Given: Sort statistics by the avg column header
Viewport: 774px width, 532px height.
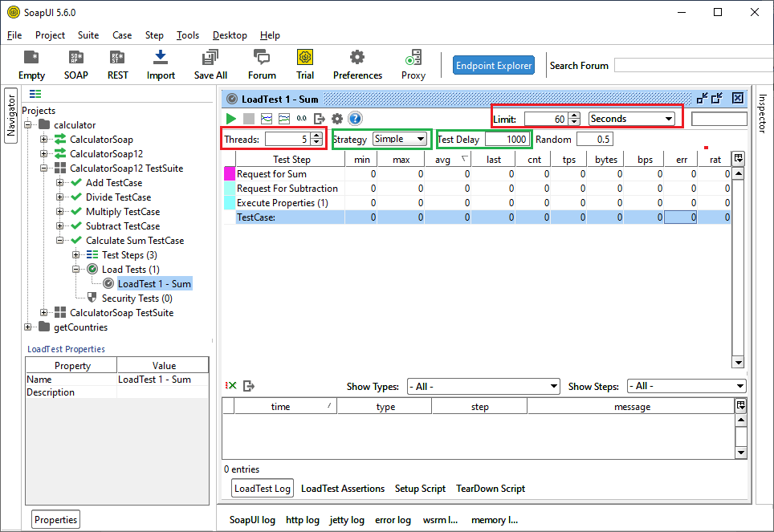Looking at the screenshot, I should point(448,159).
